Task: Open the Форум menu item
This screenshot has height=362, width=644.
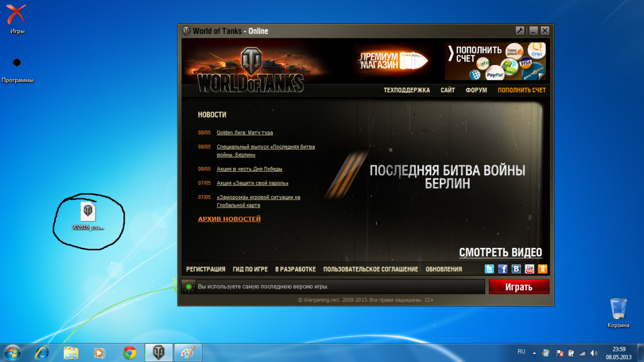Action: click(x=476, y=90)
